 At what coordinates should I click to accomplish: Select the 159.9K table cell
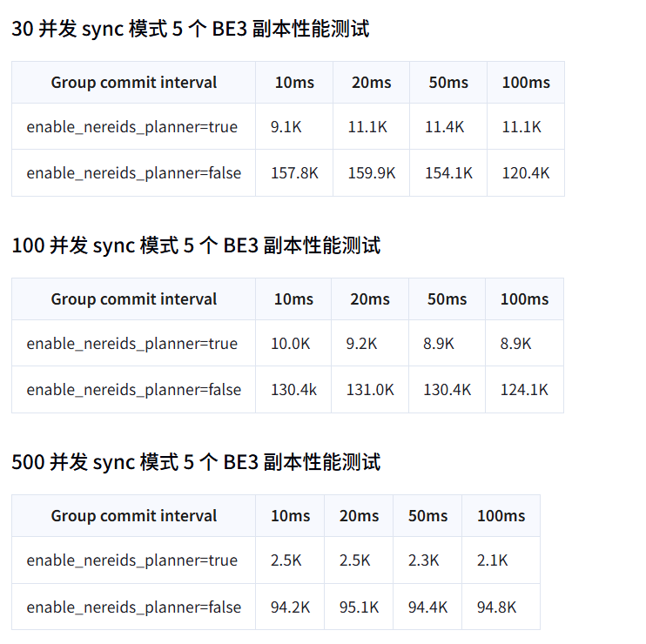[x=372, y=173]
